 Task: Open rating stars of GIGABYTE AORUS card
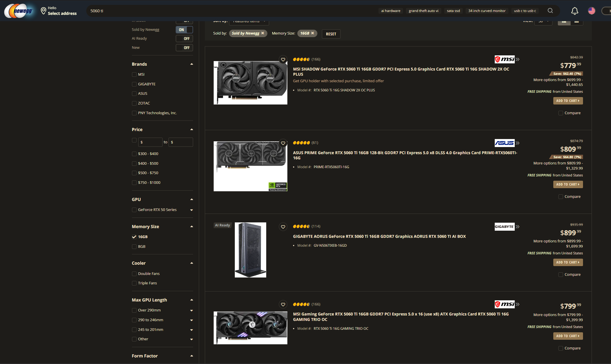pyautogui.click(x=301, y=226)
